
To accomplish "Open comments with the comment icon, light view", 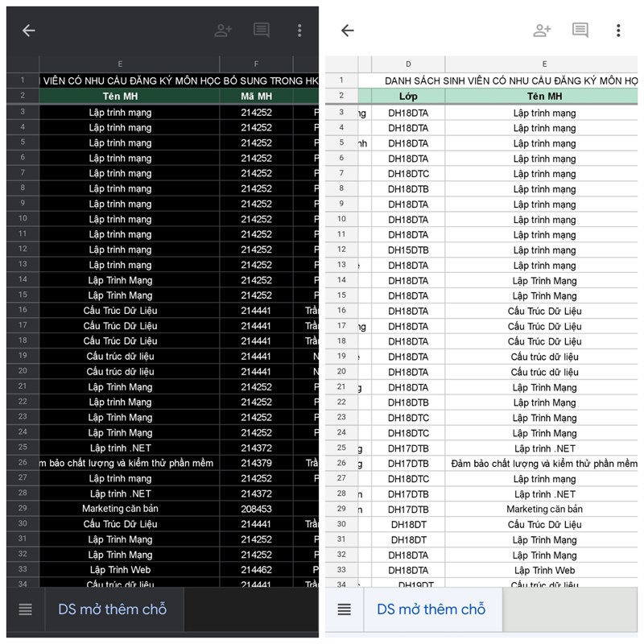I will click(580, 31).
